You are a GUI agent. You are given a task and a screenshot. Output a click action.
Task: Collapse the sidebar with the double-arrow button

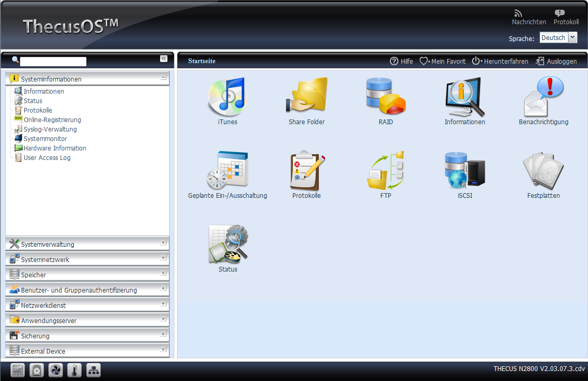point(164,58)
